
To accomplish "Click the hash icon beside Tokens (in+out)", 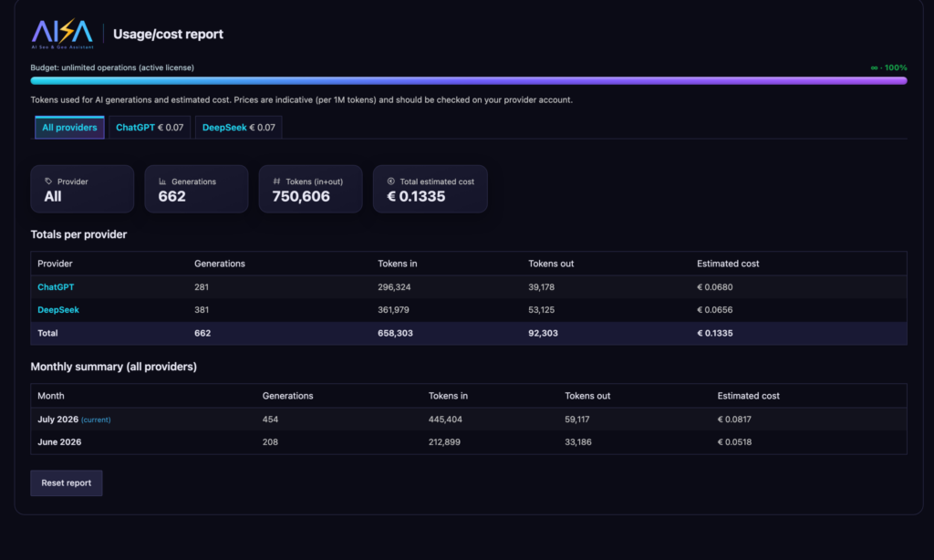I will pos(276,181).
